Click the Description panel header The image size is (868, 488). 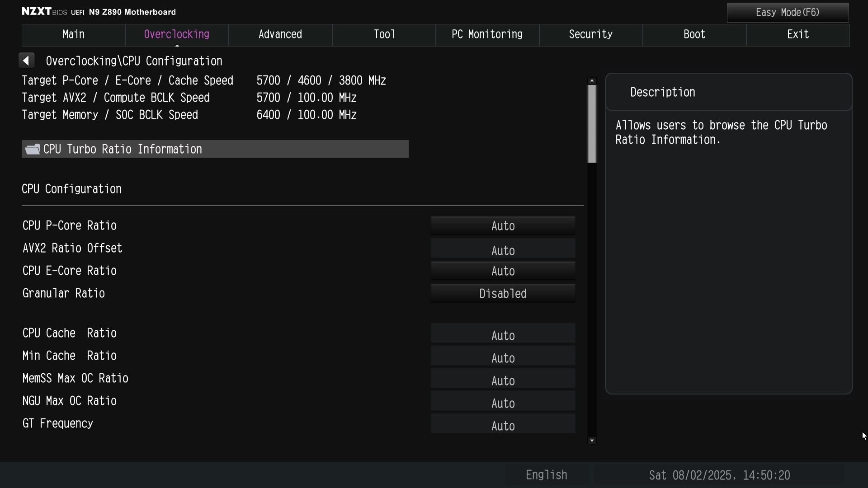click(729, 92)
